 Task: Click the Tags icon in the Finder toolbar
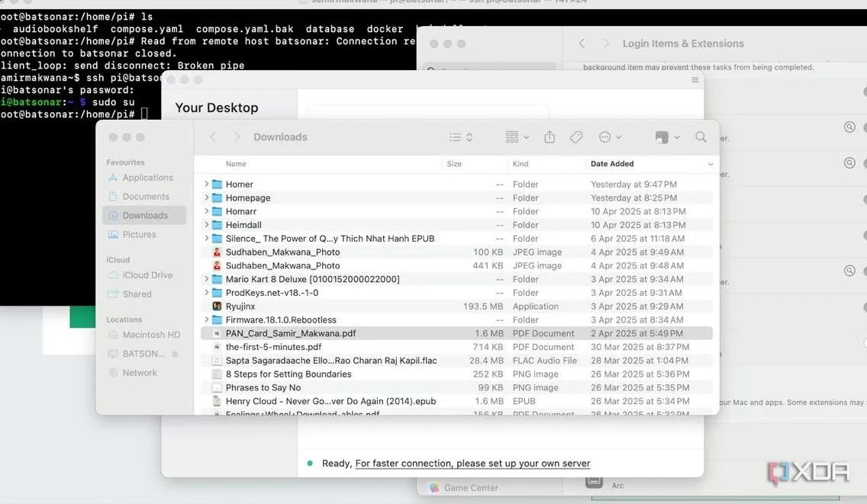576,136
